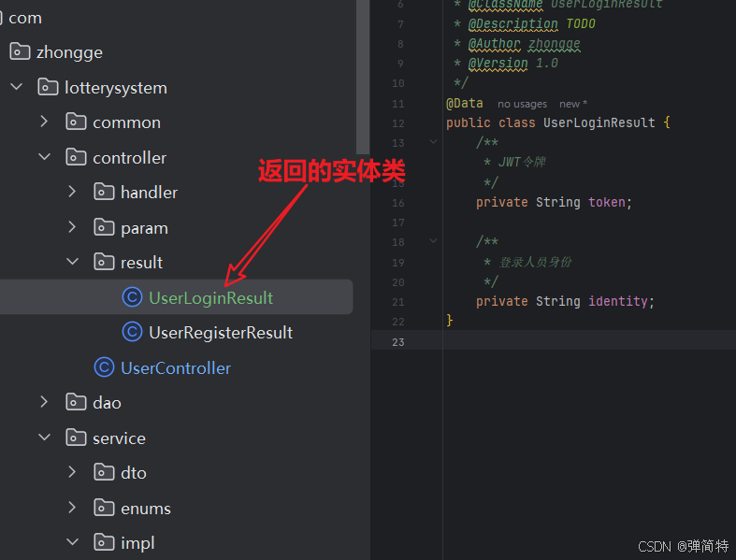Collapse the controller package chevron
This screenshot has height=560, width=736.
44,157
